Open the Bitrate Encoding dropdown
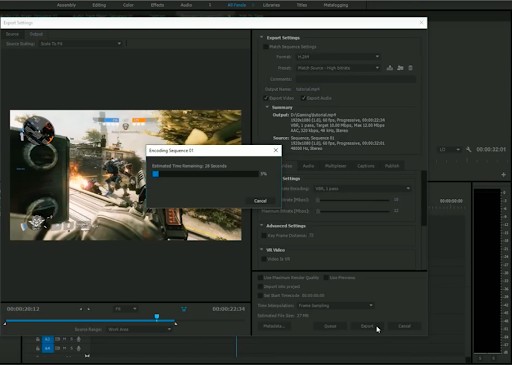 coord(362,189)
